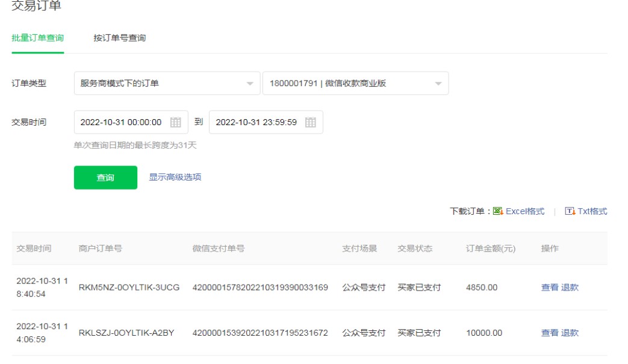628x364 pixels.
Task: Select the 批量订单查询 tab
Action: tap(37, 38)
